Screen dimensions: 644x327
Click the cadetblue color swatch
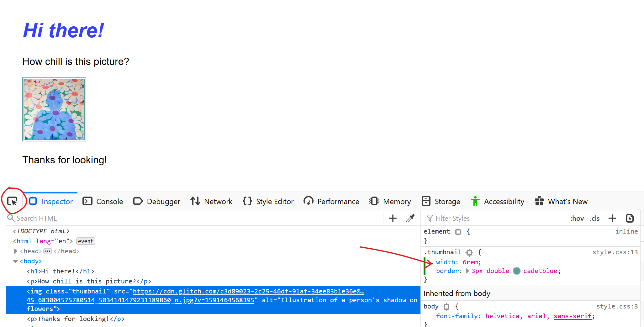coord(517,271)
